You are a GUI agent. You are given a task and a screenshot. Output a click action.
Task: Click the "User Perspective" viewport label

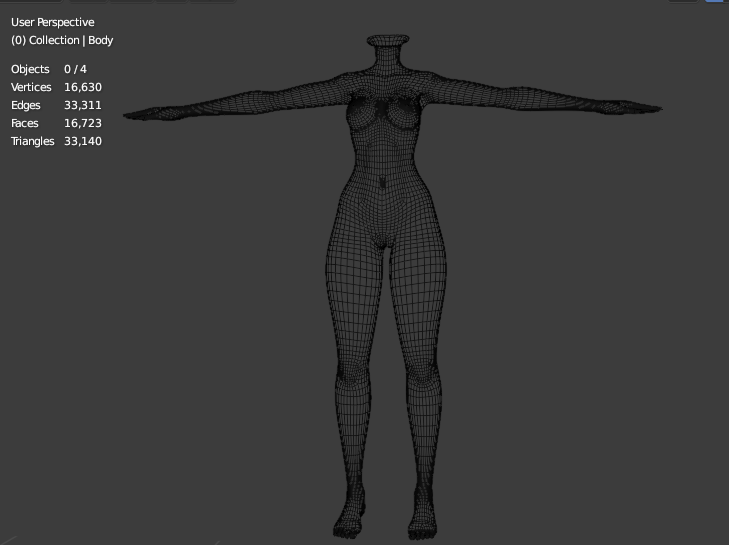click(53, 22)
